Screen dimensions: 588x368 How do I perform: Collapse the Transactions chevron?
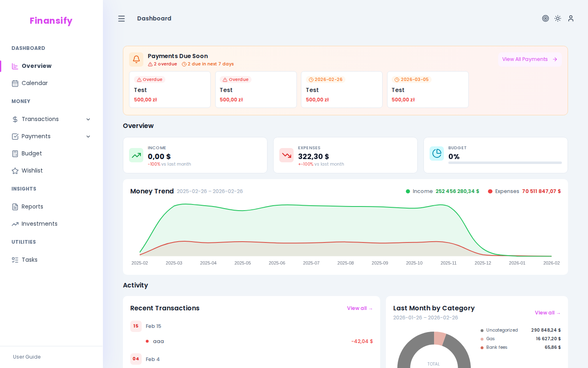[x=88, y=119]
